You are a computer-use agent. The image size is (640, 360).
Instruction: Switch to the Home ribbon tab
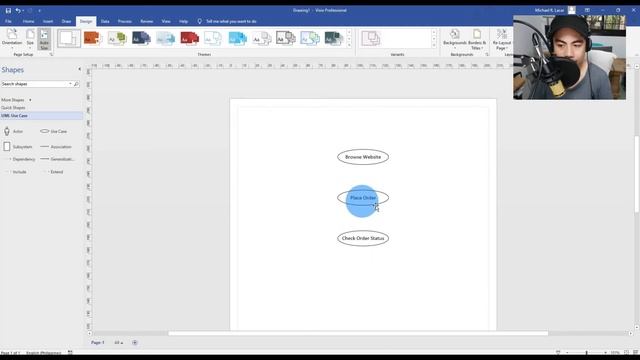click(28, 21)
